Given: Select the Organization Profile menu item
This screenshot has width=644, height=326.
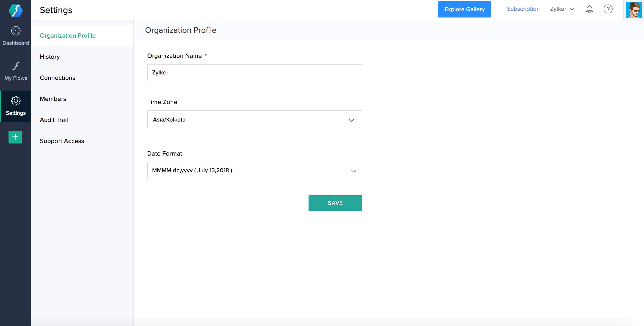Looking at the screenshot, I should (x=82, y=36).
